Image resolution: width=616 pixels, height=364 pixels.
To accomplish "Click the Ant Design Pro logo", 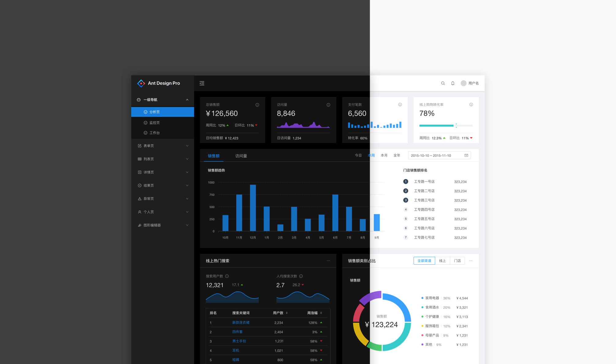I will point(141,83).
